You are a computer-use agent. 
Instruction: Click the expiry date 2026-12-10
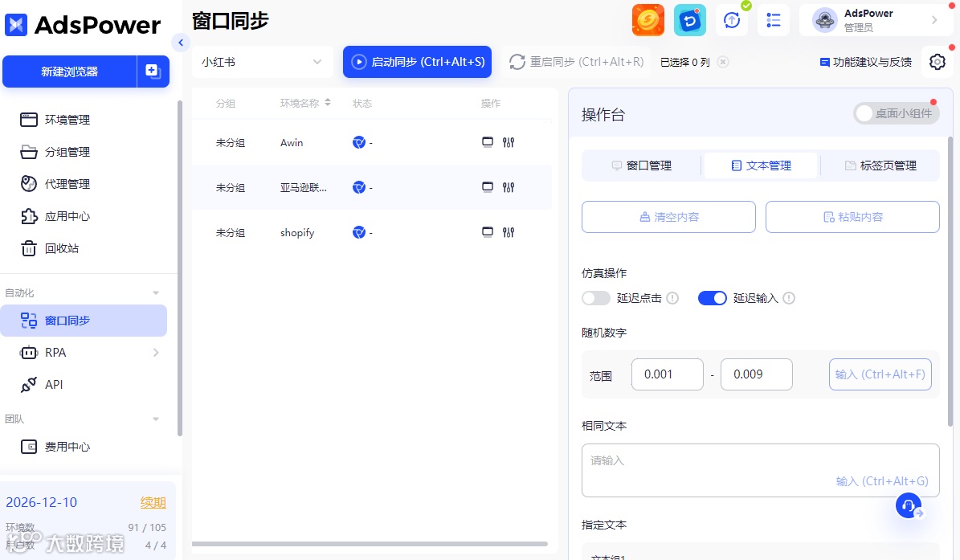click(x=42, y=502)
